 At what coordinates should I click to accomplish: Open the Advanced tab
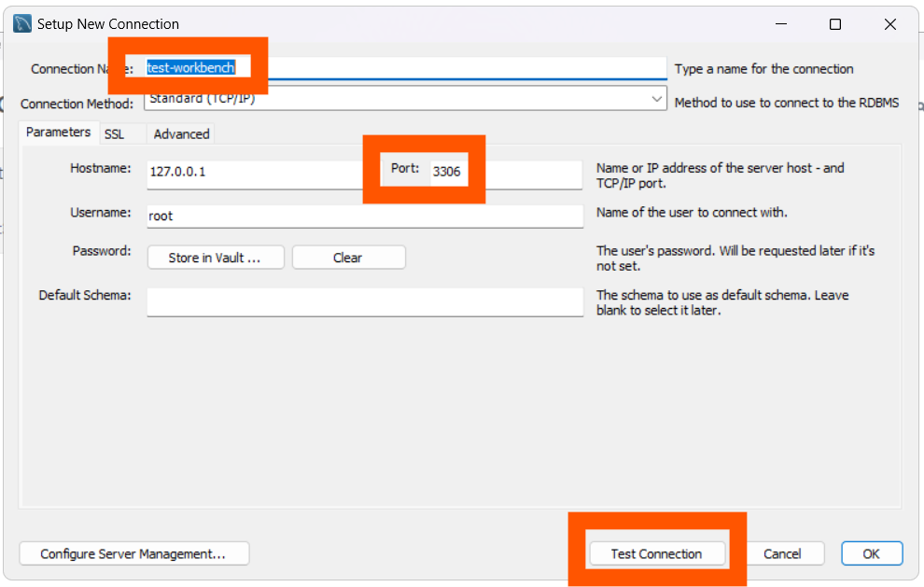(181, 134)
